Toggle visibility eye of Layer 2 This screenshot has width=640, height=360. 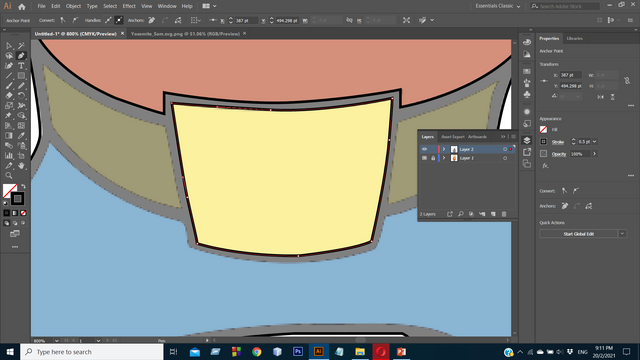click(x=424, y=149)
